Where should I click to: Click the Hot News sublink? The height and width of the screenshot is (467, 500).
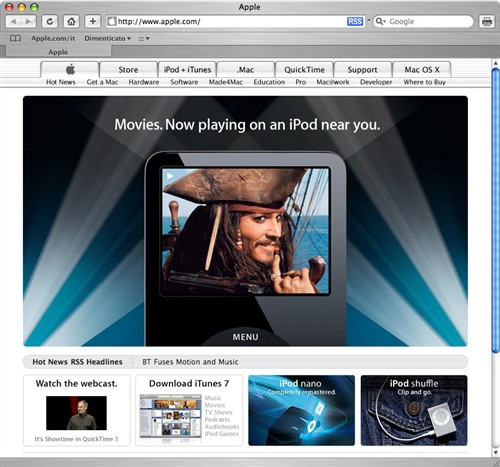coord(61,82)
